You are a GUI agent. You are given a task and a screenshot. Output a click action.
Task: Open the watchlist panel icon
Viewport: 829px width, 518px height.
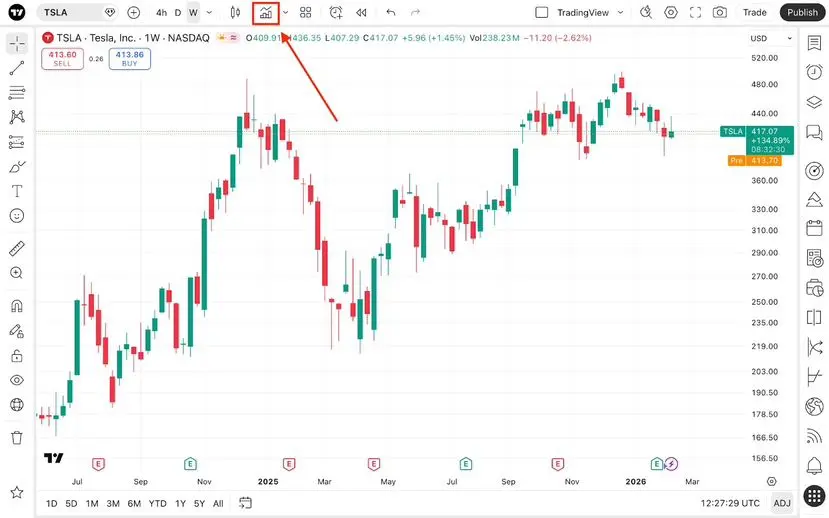pos(814,43)
